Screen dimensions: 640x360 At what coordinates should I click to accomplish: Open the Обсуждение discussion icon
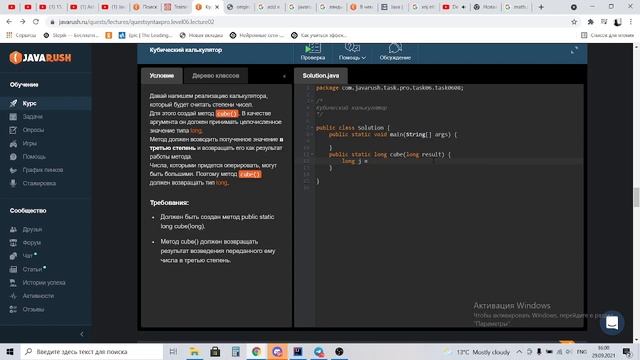pos(395,52)
